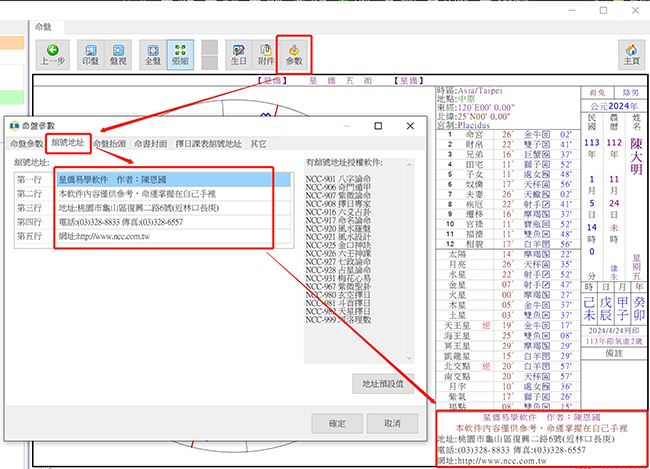Switch to the 命盤參數 tab
The width and height of the screenshot is (650, 469).
pos(27,144)
